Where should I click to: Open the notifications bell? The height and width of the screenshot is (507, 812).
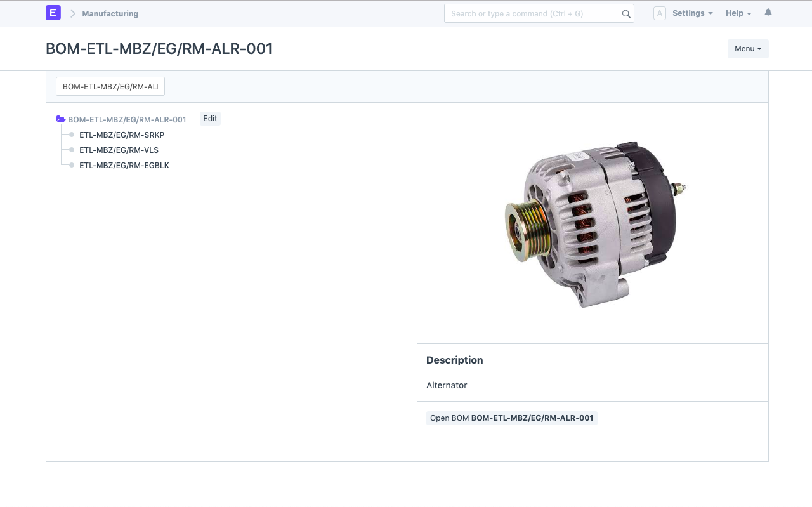click(x=768, y=13)
